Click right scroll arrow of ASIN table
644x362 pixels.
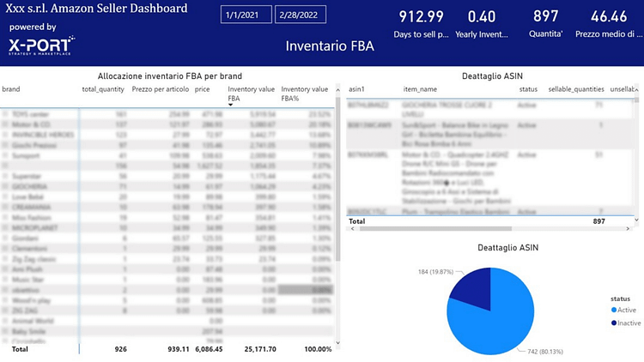tap(628, 229)
